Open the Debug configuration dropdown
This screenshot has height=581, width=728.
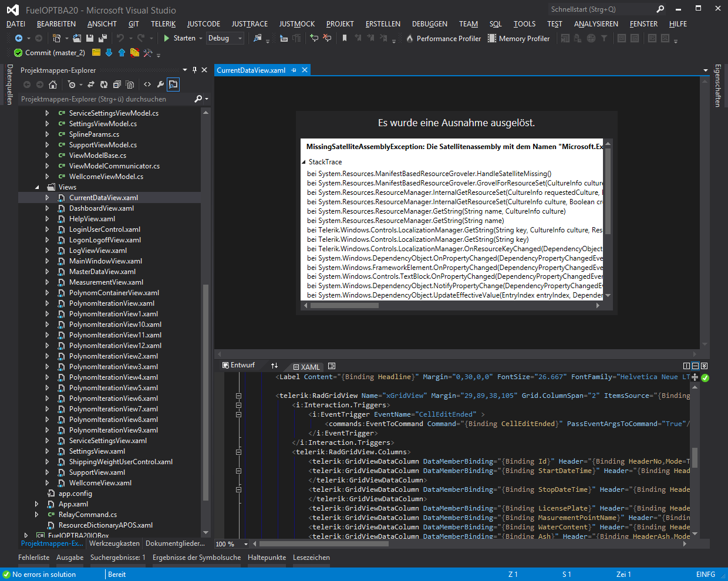225,38
